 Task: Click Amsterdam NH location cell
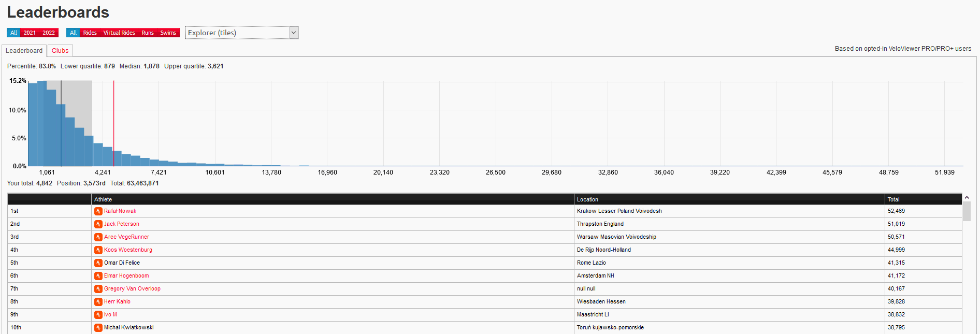click(729, 276)
